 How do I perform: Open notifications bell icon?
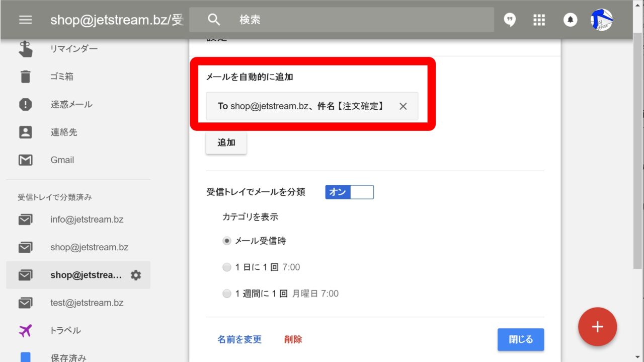(x=570, y=20)
